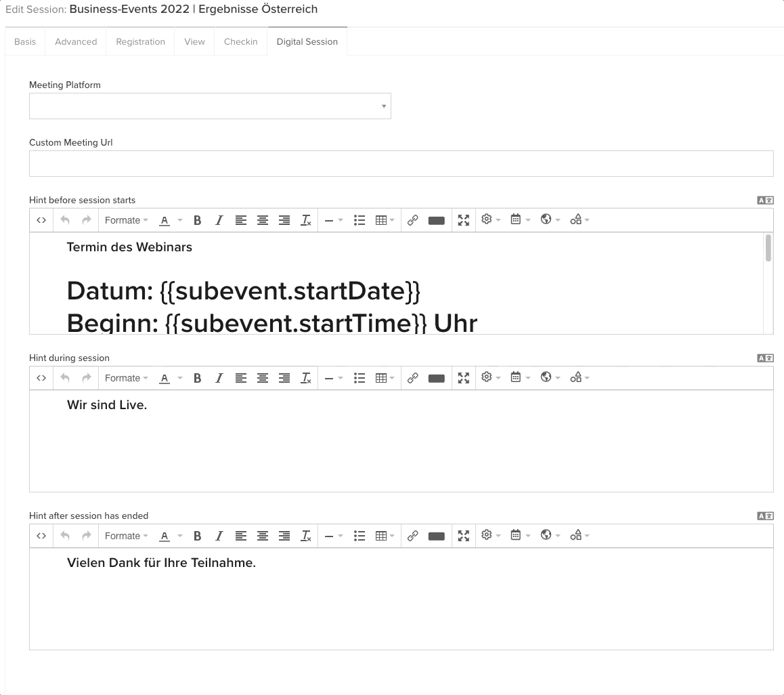The image size is (784, 695).
Task: Open source code view in first editor
Action: coord(41,220)
